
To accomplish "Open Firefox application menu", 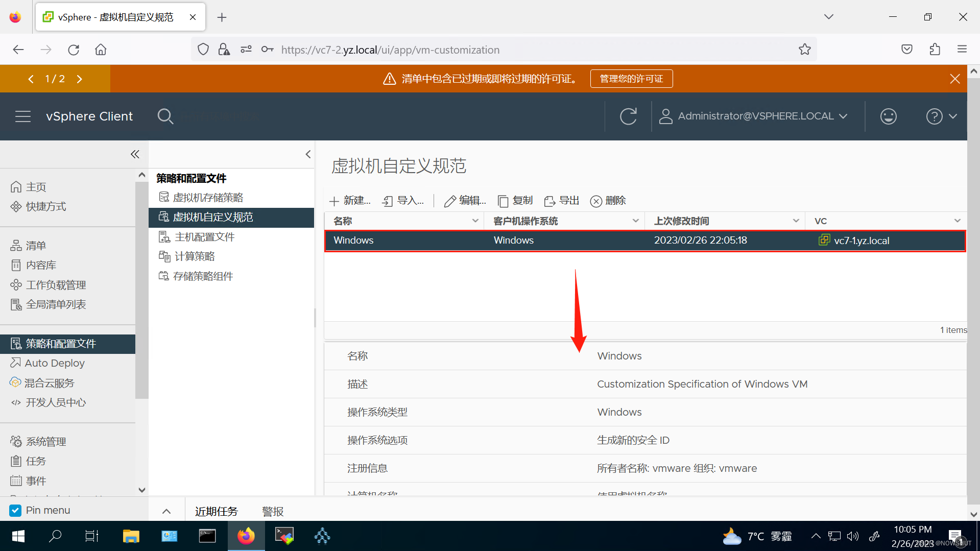I will coord(962,50).
